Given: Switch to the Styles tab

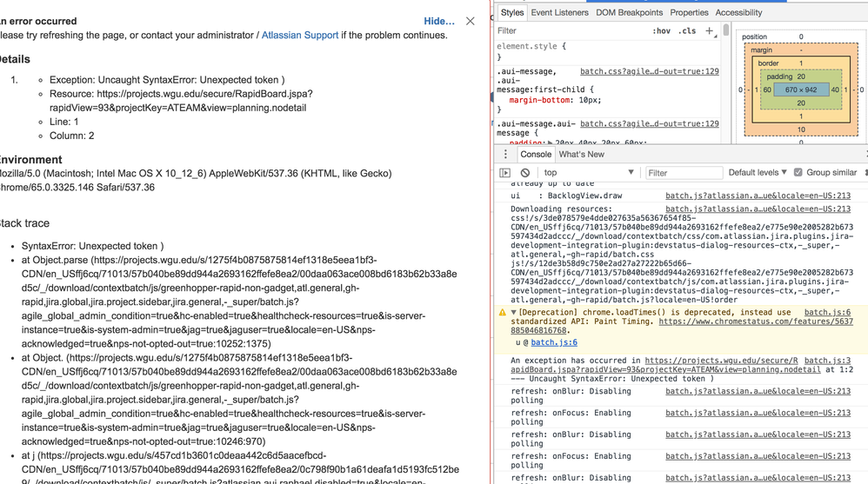Looking at the screenshot, I should click(512, 12).
